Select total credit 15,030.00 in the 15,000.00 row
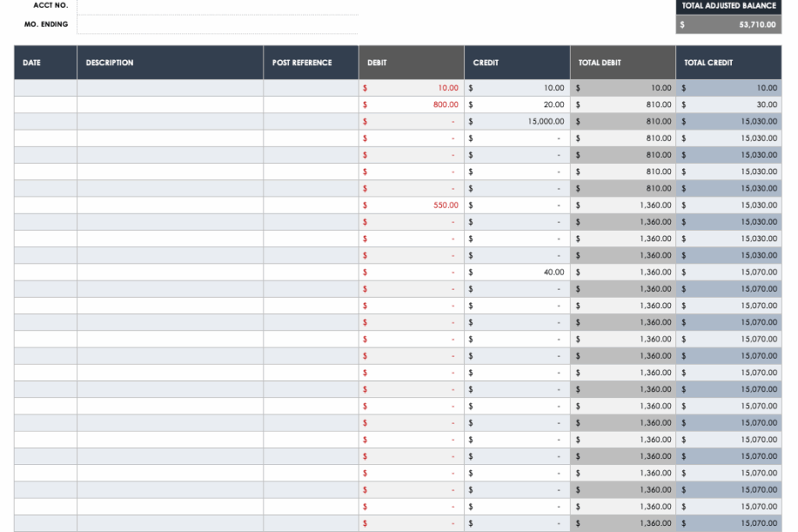This screenshot has height=532, width=798. click(728, 122)
